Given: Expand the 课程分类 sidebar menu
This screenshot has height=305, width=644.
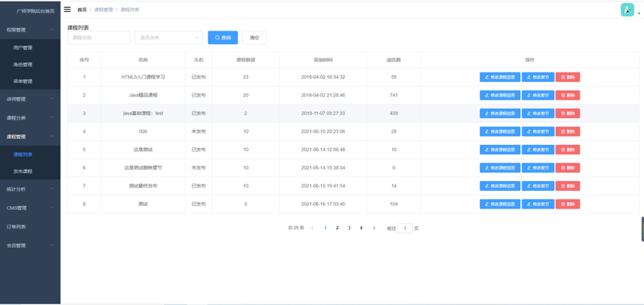Looking at the screenshot, I should [x=30, y=117].
